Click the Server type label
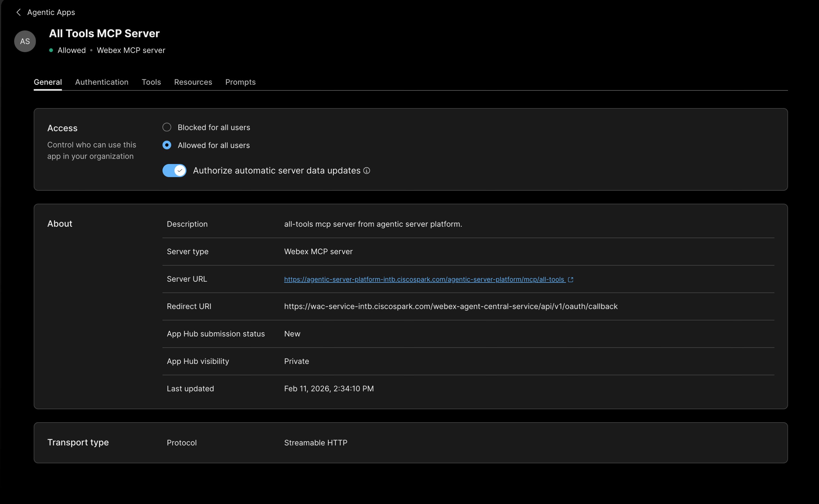Viewport: 819px width, 504px height. (188, 252)
